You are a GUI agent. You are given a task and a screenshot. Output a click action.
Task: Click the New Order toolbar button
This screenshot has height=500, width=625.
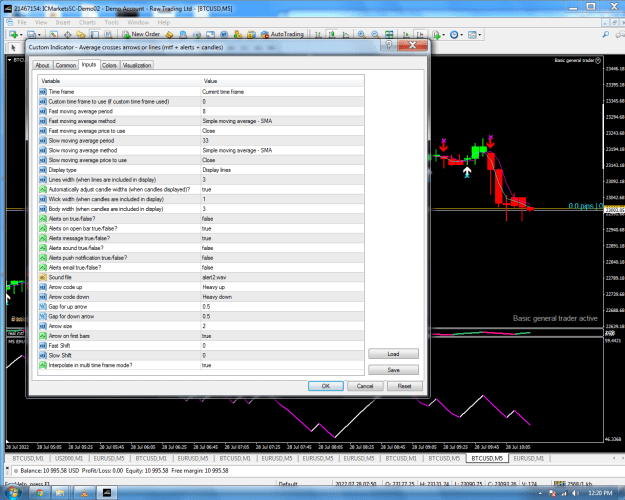(x=141, y=34)
